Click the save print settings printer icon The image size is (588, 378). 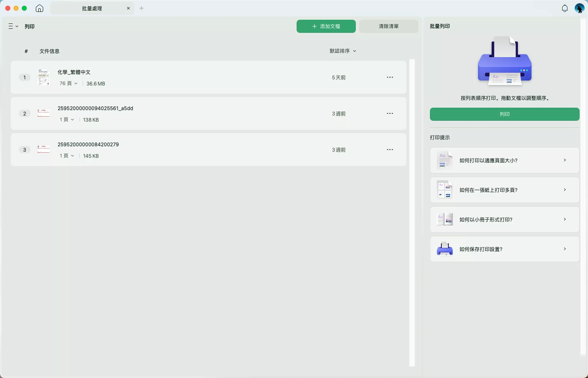coord(445,249)
